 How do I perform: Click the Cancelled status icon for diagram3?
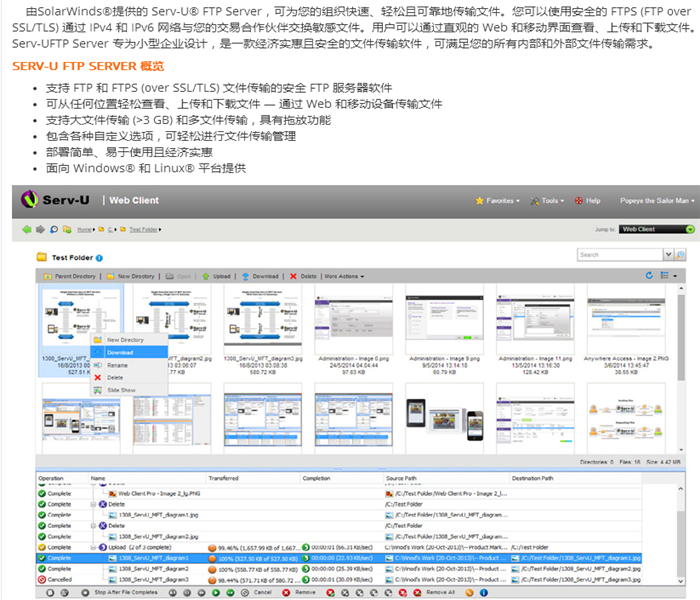click(42, 579)
